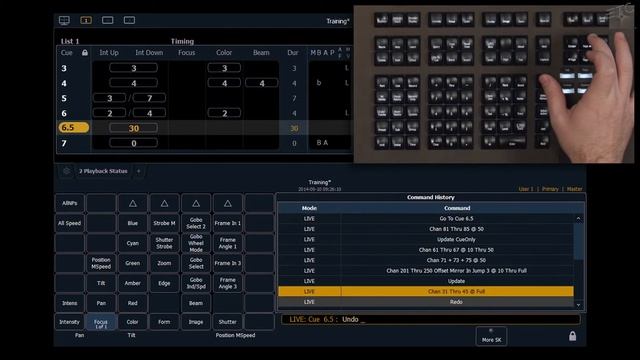This screenshot has height=360, width=640.
Task: Open the Shutter category button
Action: click(x=228, y=322)
